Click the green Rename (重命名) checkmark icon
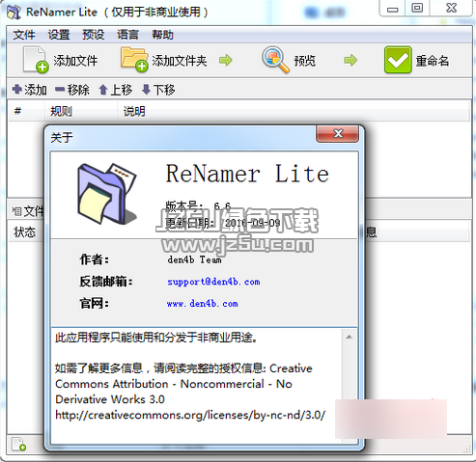This screenshot has width=476, height=462. (x=398, y=60)
